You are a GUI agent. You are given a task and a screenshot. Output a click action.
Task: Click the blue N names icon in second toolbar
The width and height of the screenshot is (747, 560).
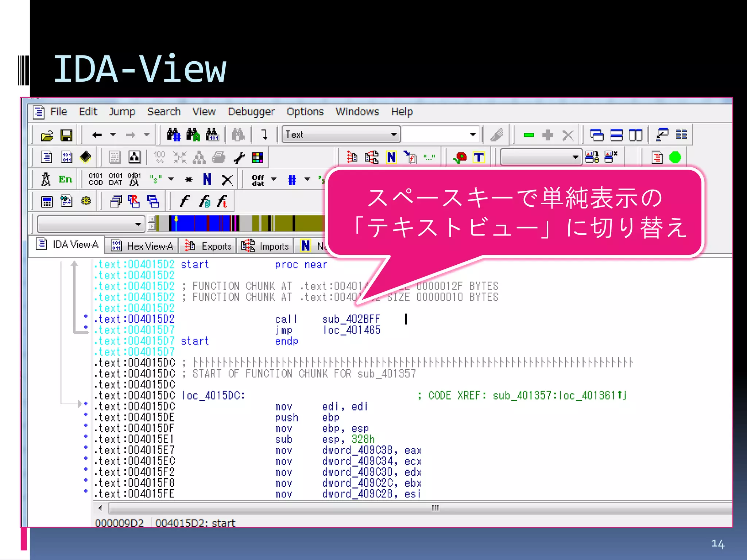pos(391,157)
